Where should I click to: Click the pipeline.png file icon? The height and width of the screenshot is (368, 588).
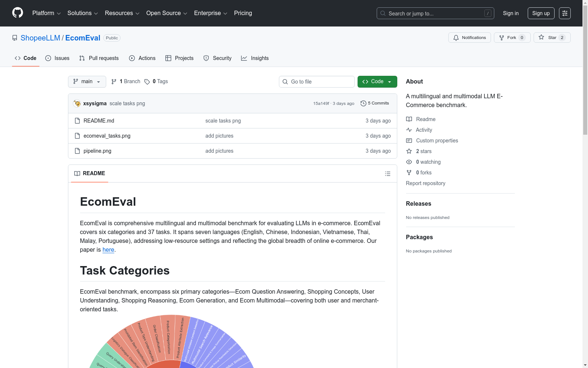pos(77,151)
